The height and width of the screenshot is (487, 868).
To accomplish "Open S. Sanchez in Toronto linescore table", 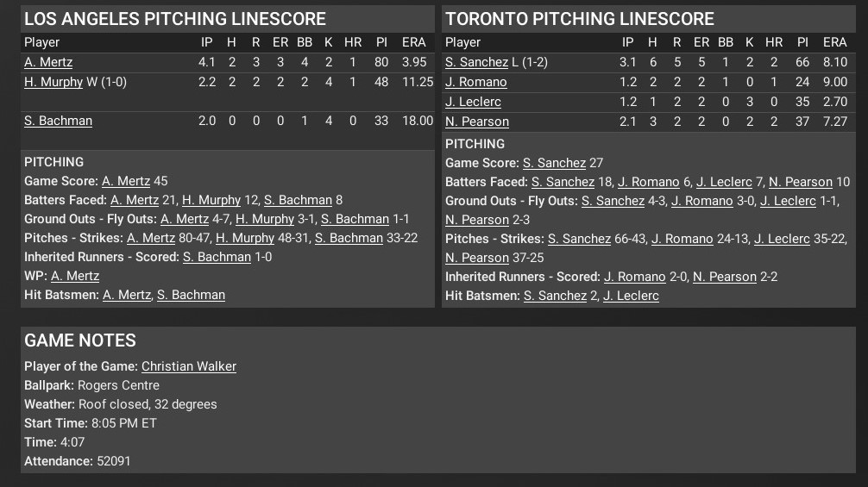I will [476, 62].
